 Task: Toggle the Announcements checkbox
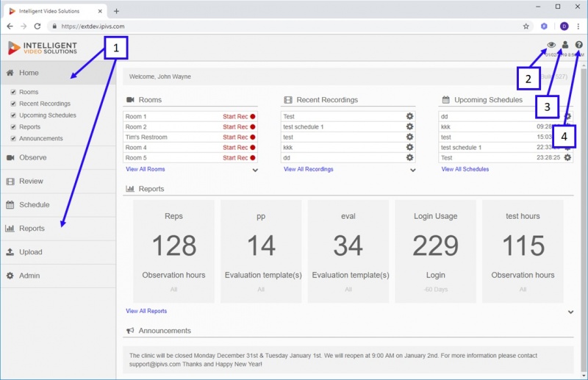tap(13, 138)
